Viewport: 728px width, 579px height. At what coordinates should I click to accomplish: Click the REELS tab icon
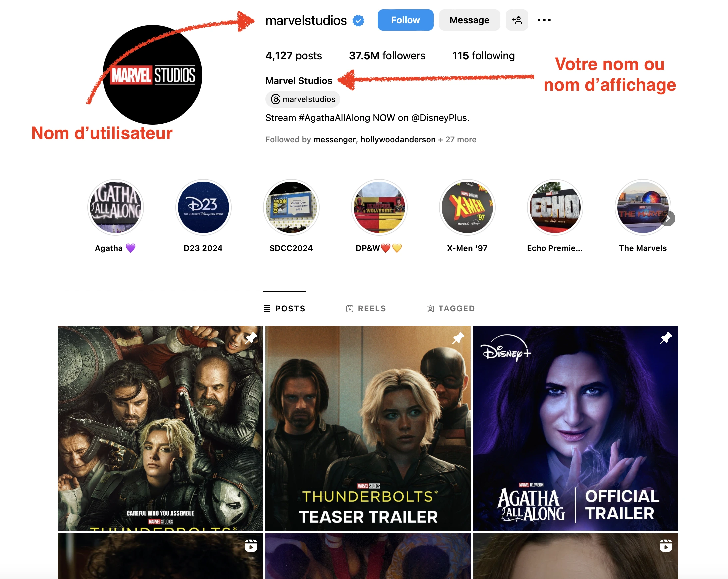(349, 308)
